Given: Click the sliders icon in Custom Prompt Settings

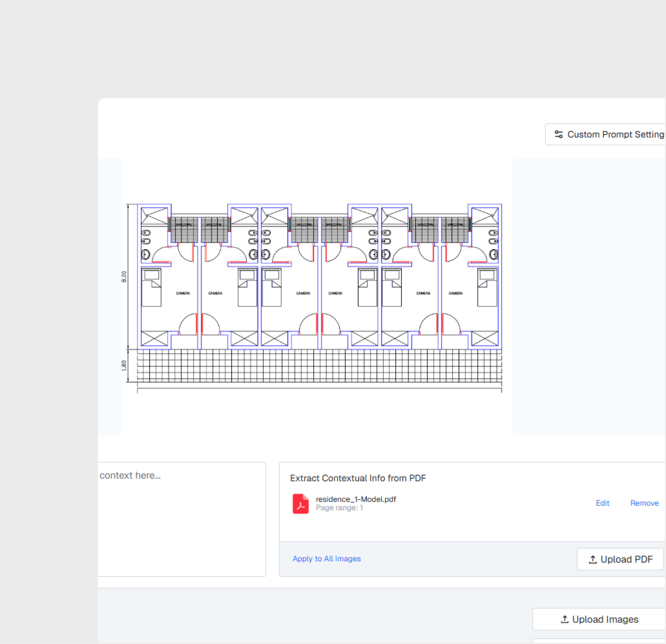Looking at the screenshot, I should pyautogui.click(x=558, y=134).
